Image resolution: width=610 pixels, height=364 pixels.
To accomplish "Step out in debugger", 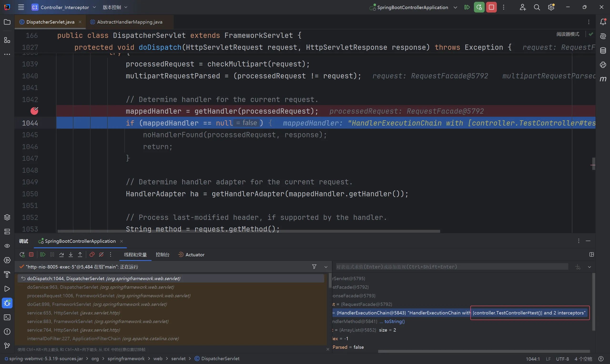I will pyautogui.click(x=80, y=255).
